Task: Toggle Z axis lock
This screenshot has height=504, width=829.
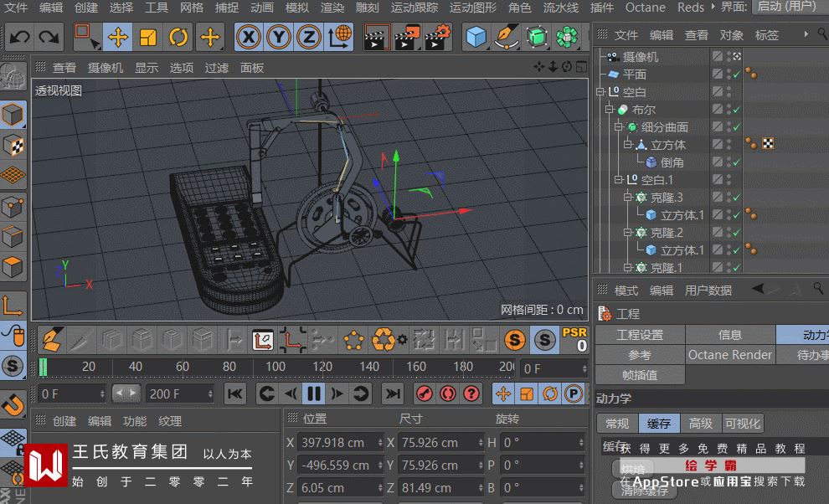Action: 309,37
